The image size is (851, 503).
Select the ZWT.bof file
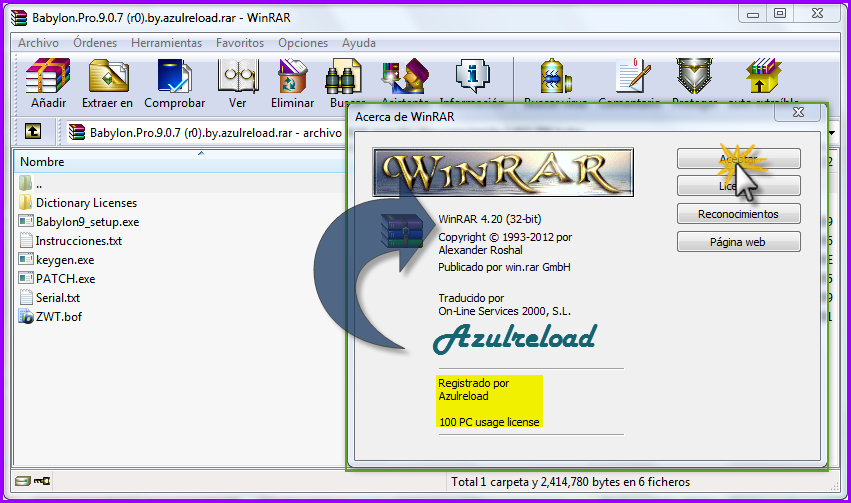[50, 316]
